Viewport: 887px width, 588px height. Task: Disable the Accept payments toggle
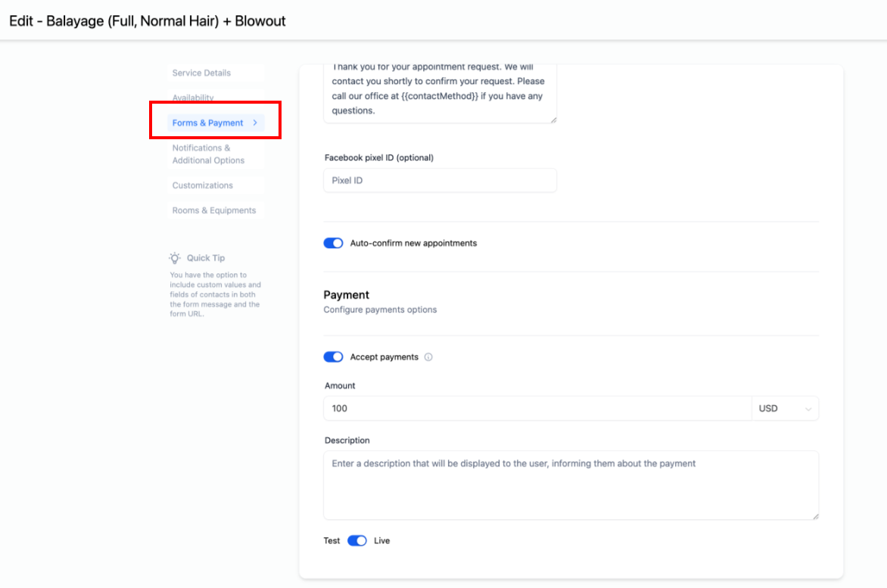[x=333, y=356]
